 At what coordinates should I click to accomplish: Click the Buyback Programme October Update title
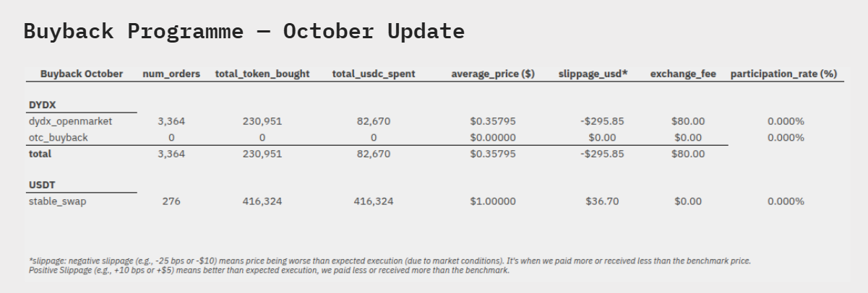point(244,32)
